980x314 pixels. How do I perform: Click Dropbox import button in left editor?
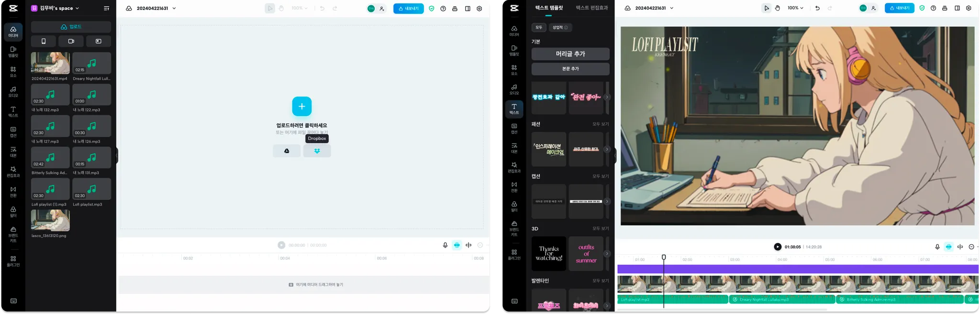(317, 151)
